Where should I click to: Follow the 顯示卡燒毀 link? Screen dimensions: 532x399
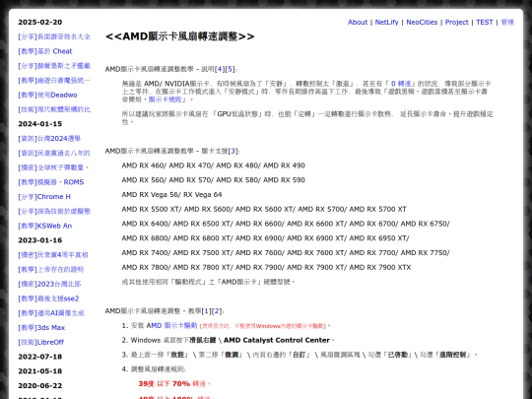click(166, 100)
